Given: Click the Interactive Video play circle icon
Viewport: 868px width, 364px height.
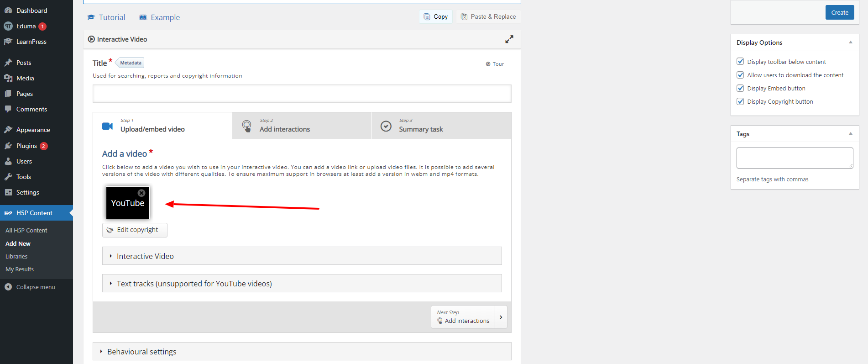Looking at the screenshot, I should tap(91, 39).
